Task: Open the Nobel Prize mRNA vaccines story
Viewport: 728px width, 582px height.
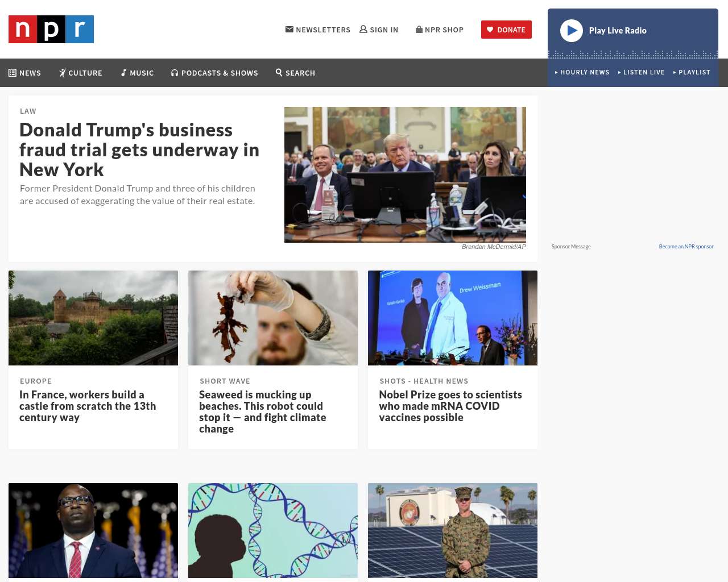Action: point(450,406)
